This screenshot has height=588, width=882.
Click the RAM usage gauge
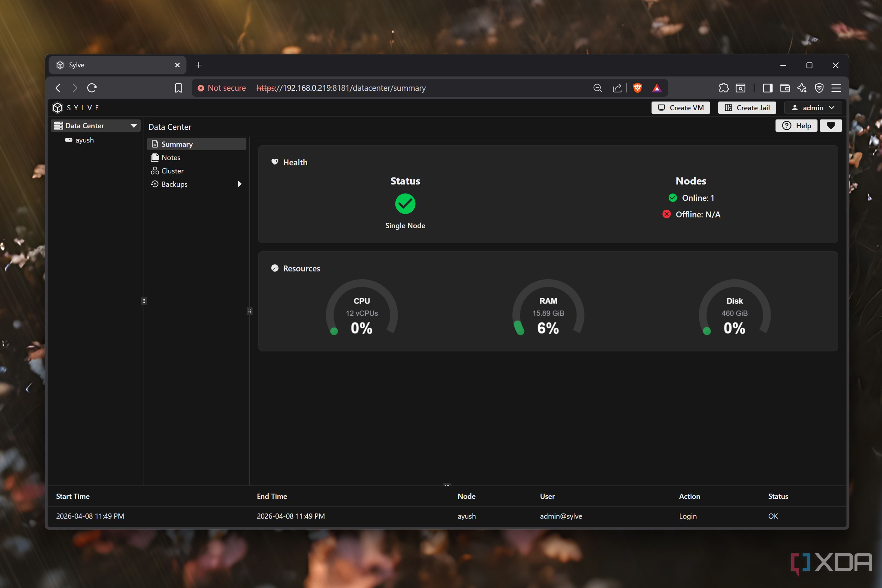pos(548,308)
